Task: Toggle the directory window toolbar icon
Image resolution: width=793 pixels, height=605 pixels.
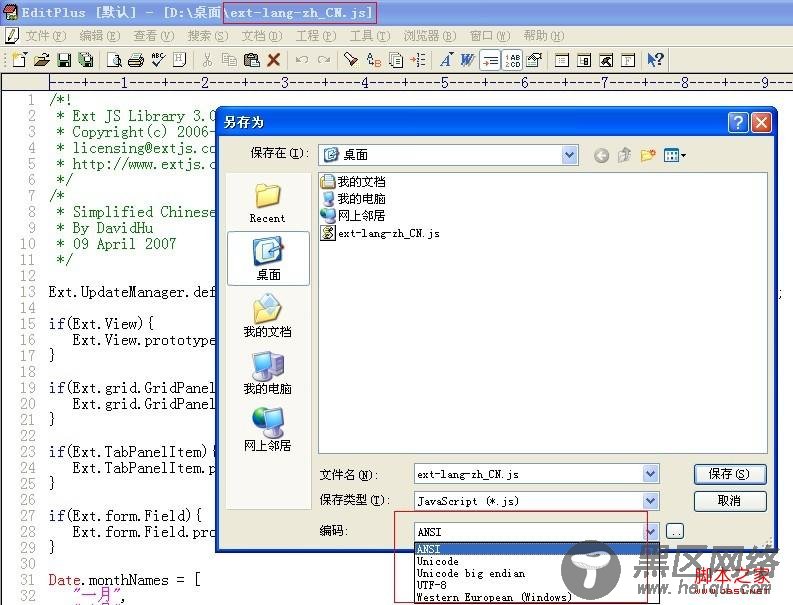Action: point(584,60)
